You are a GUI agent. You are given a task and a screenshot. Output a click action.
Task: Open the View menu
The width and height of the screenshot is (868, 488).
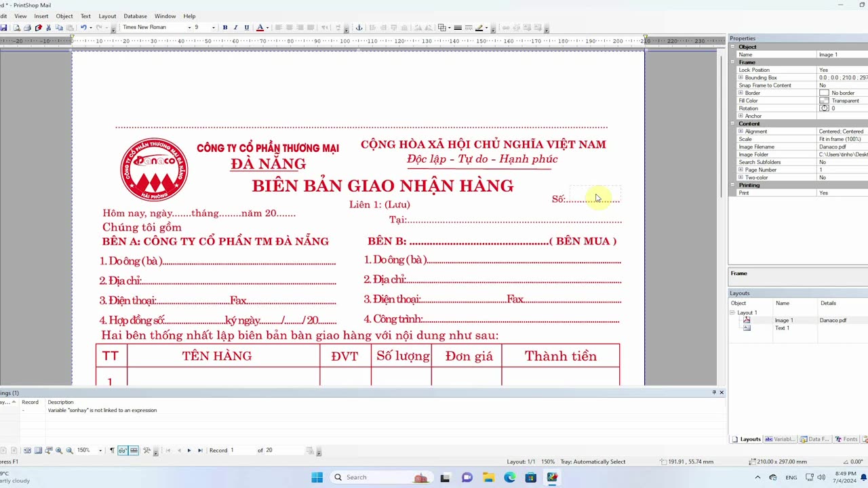(x=20, y=16)
